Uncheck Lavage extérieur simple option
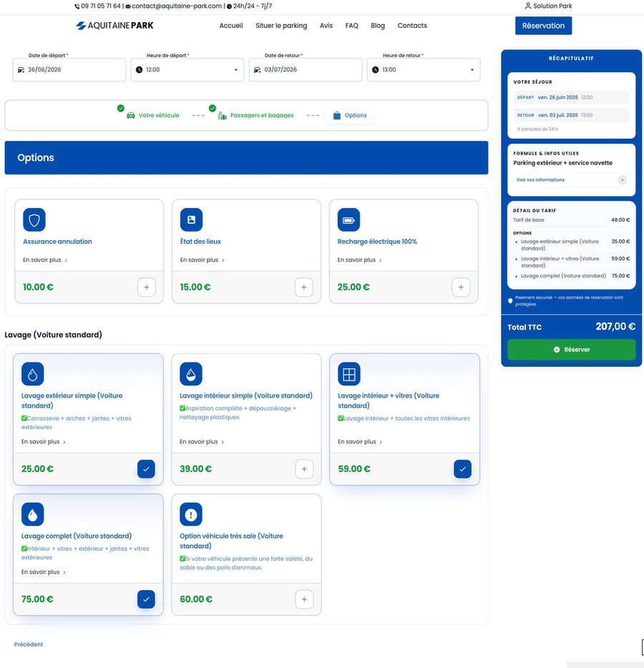Viewport: 644px width, 668px height. click(146, 469)
